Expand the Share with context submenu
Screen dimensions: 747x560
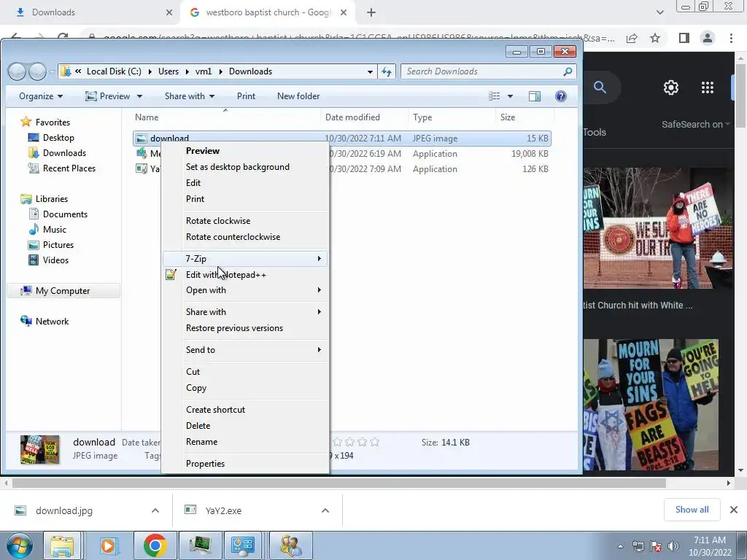click(x=245, y=312)
